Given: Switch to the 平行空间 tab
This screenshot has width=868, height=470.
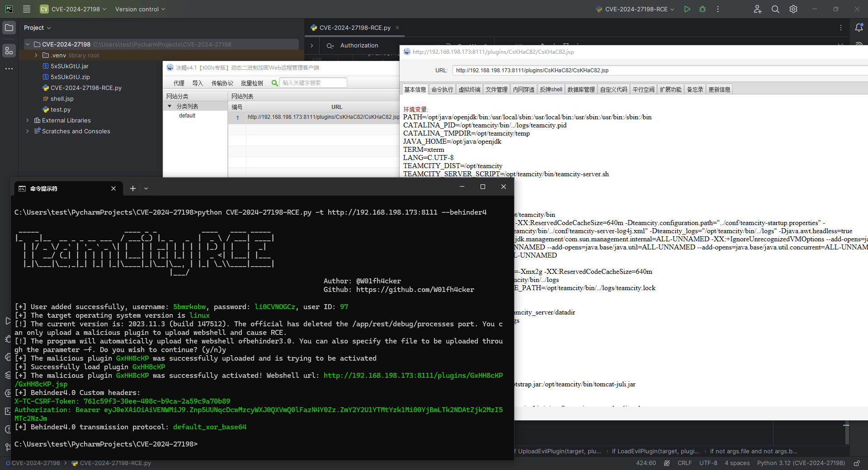Looking at the screenshot, I should 643,89.
